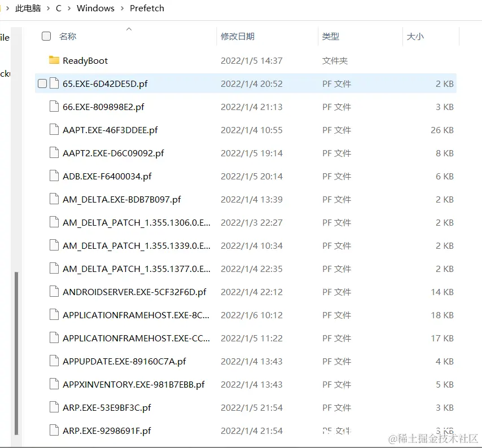Expand the chevron after 此电脑 in path
This screenshot has width=482, height=448.
(49, 8)
